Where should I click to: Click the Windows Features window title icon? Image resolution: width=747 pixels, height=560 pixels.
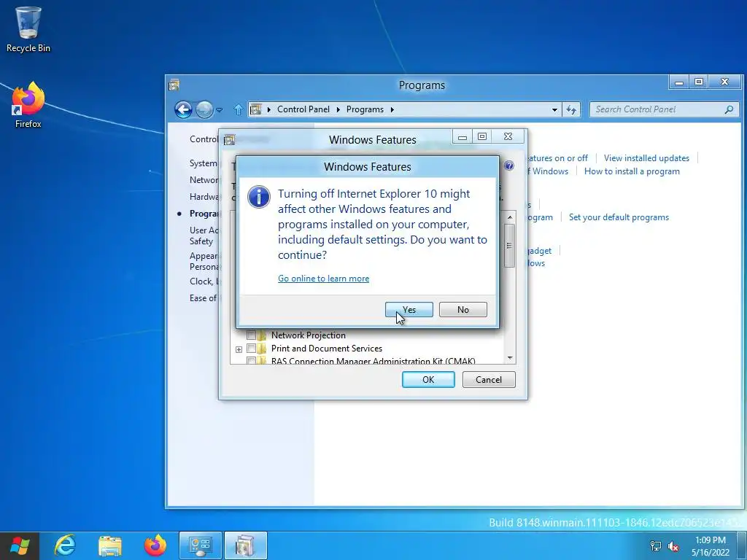pos(229,139)
